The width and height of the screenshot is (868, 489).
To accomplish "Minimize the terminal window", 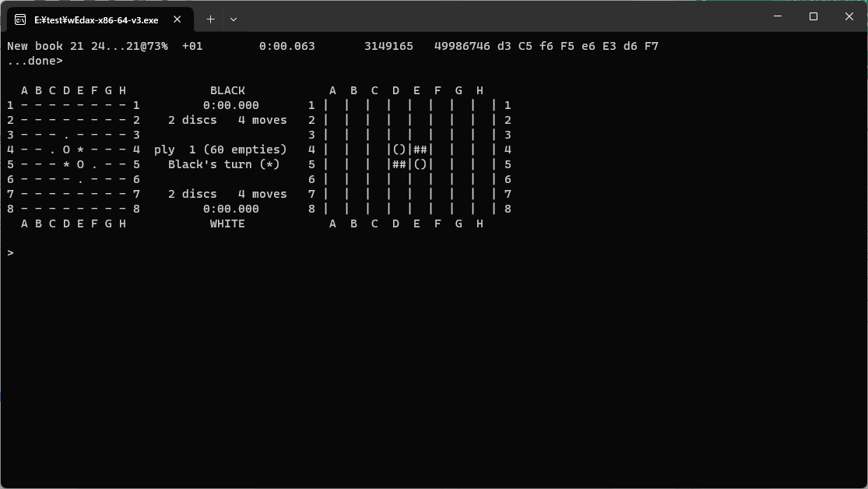I will [x=777, y=17].
